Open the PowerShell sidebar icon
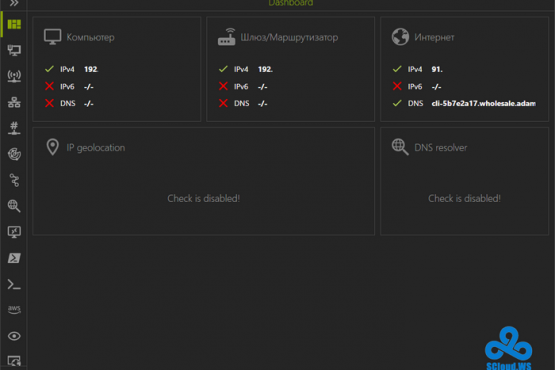The height and width of the screenshot is (370, 555). point(14,258)
